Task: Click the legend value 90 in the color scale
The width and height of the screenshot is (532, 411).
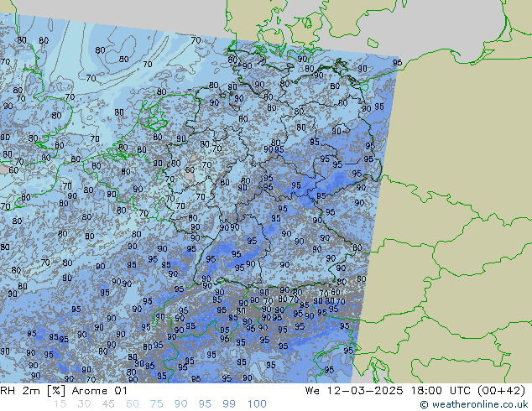Action: [x=180, y=404]
